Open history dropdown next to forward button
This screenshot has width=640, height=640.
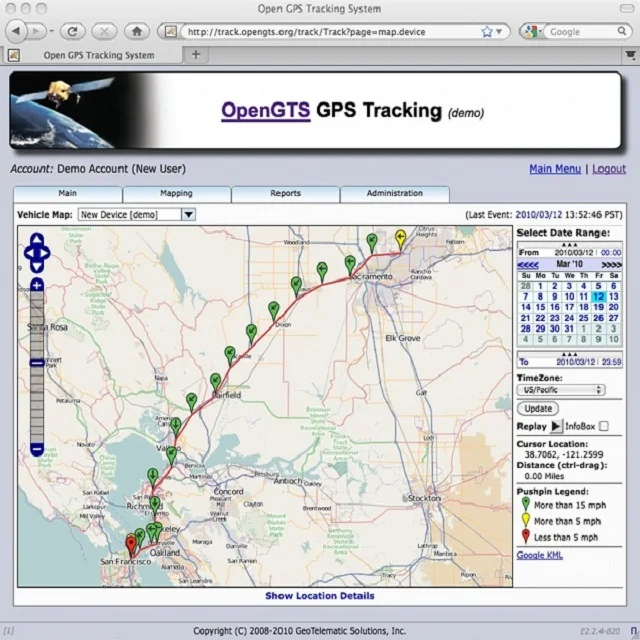coord(51,31)
